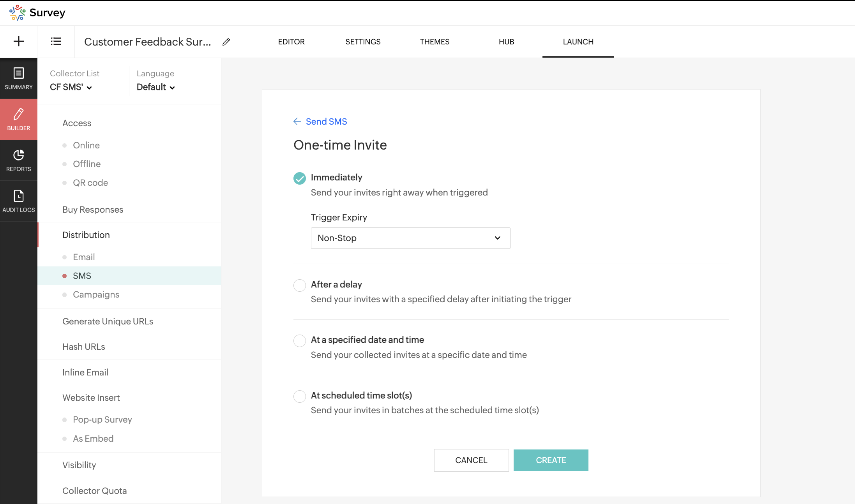Select the After a delay option

click(x=299, y=285)
